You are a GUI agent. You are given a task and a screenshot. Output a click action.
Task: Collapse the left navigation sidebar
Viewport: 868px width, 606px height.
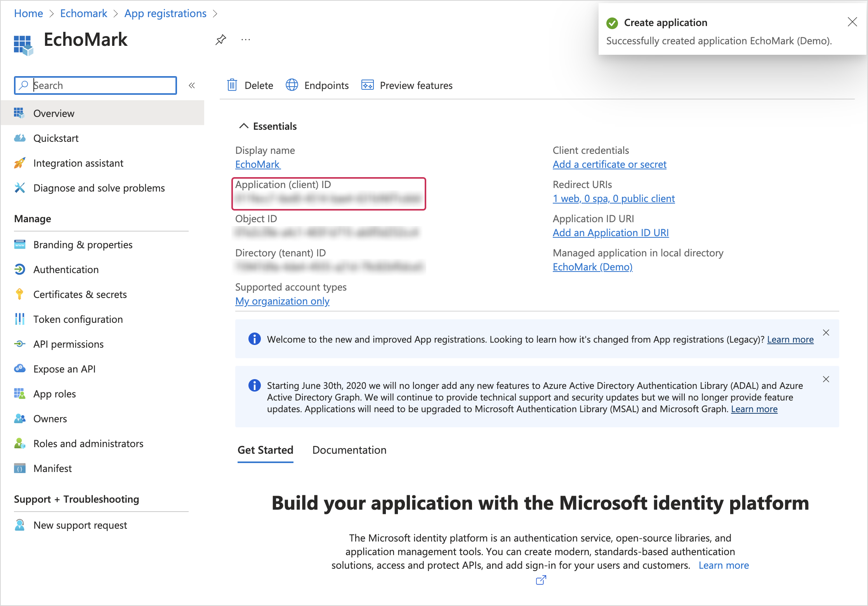(x=192, y=85)
